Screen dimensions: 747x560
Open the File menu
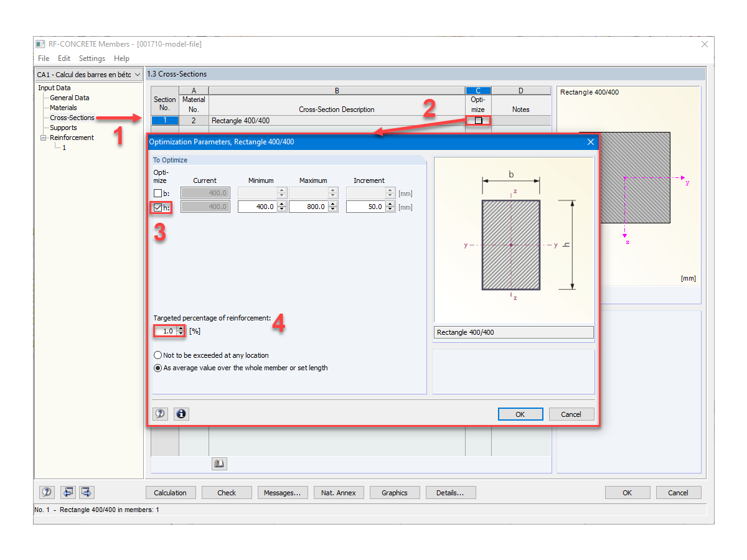[44, 58]
